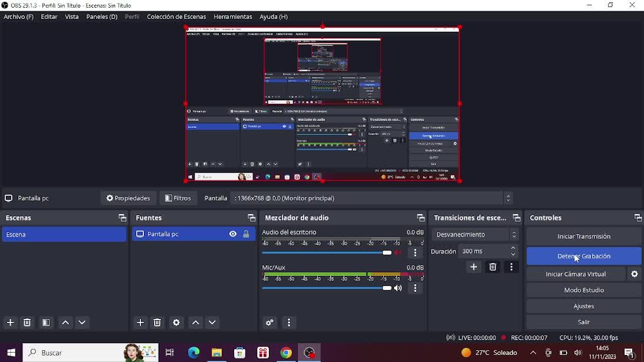Hide the Pantalla pc source using eye icon
Viewport: 644px width, 362px height.
pos(233,235)
